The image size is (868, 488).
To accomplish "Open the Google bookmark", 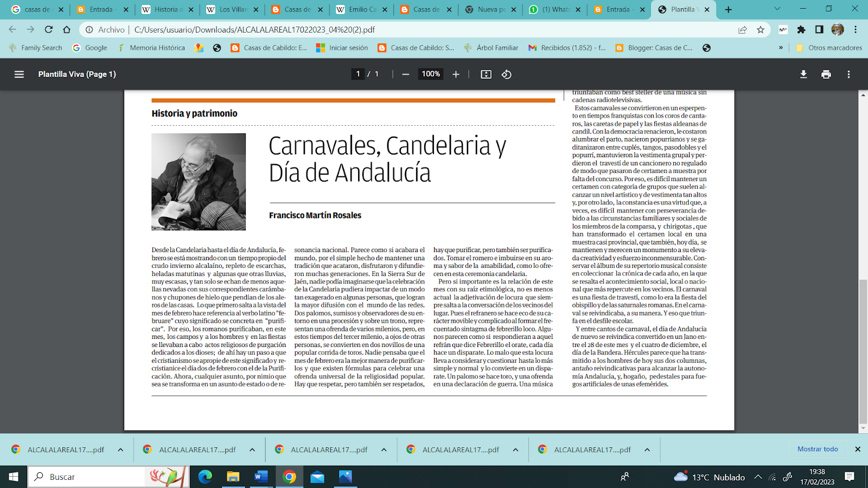I will (x=90, y=48).
